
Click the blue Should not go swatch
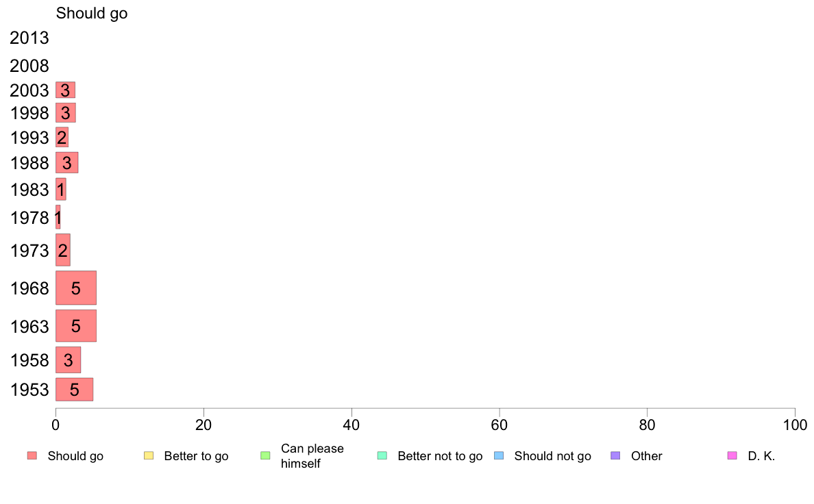click(x=499, y=456)
